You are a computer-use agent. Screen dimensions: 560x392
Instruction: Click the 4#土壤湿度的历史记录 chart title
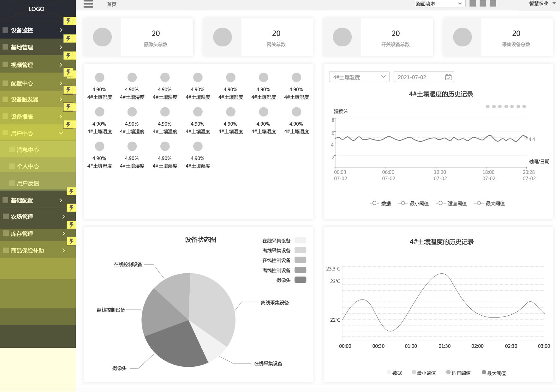click(x=441, y=94)
